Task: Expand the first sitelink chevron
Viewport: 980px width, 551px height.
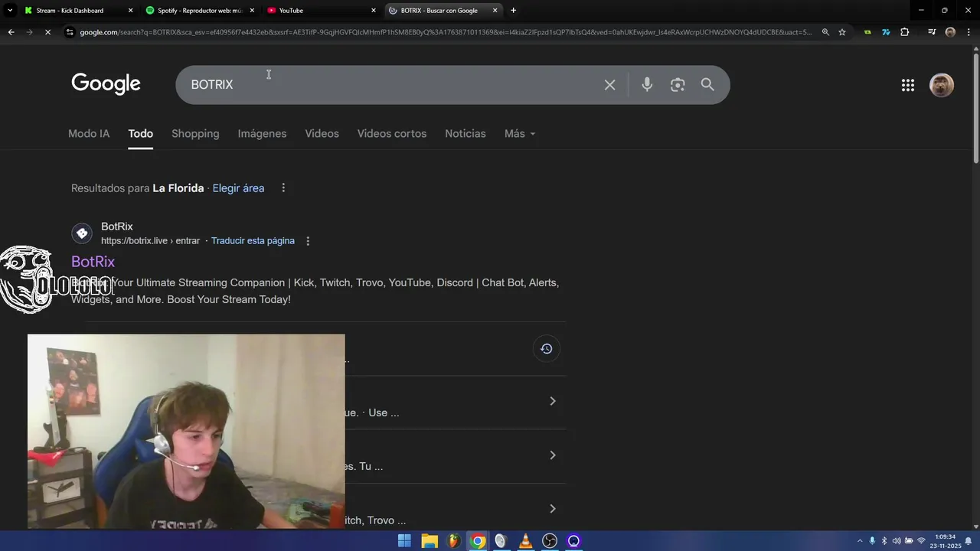Action: (552, 401)
